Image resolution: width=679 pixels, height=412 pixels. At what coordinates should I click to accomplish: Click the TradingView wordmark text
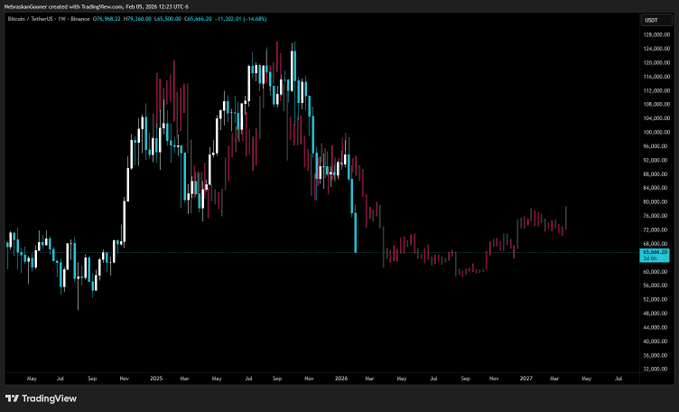pos(49,398)
